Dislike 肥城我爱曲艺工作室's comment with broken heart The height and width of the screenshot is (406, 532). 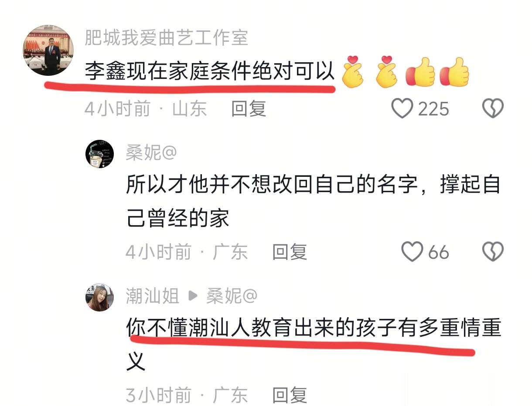click(x=493, y=108)
